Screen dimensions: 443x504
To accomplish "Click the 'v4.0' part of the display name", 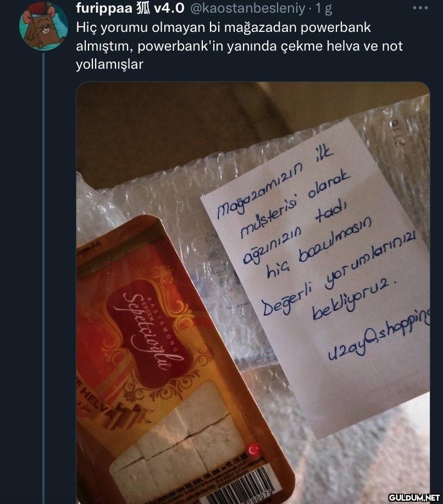I will pyautogui.click(x=169, y=8).
